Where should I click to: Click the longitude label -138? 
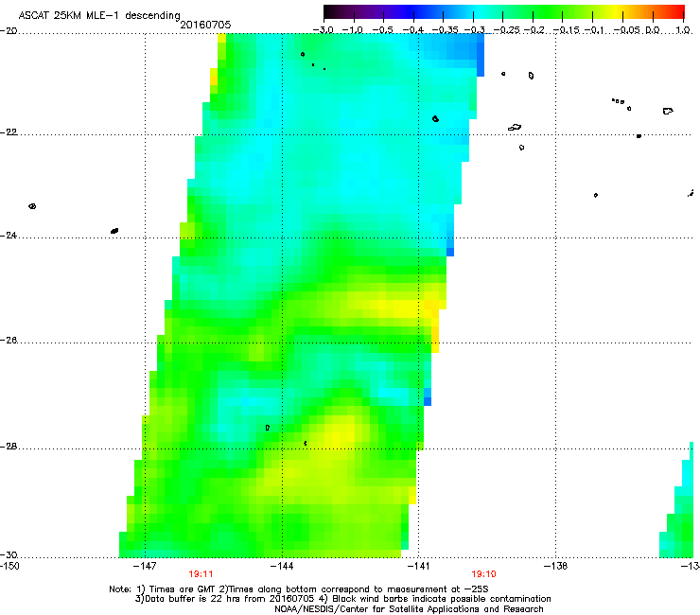[556, 567]
